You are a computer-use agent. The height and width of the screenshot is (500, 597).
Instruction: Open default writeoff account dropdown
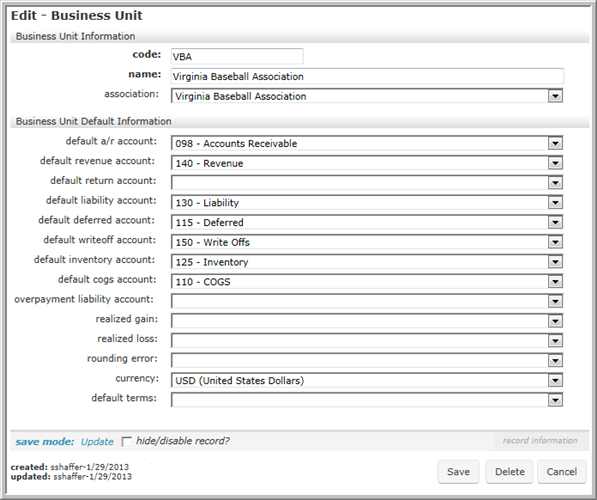(x=555, y=242)
